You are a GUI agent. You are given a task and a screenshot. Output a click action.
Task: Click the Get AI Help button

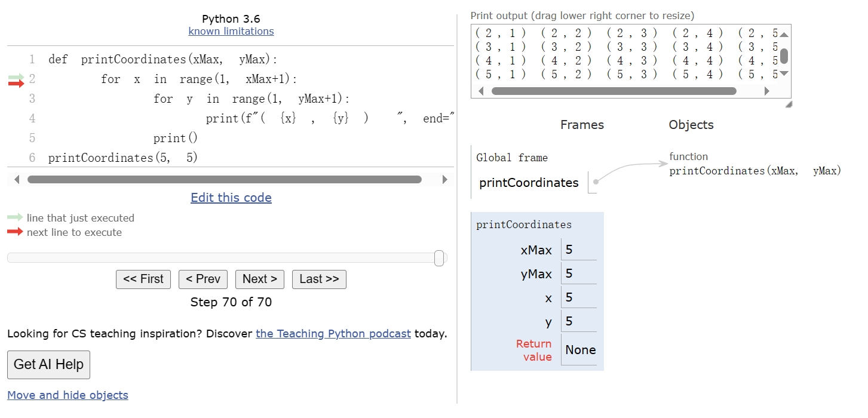click(x=48, y=365)
